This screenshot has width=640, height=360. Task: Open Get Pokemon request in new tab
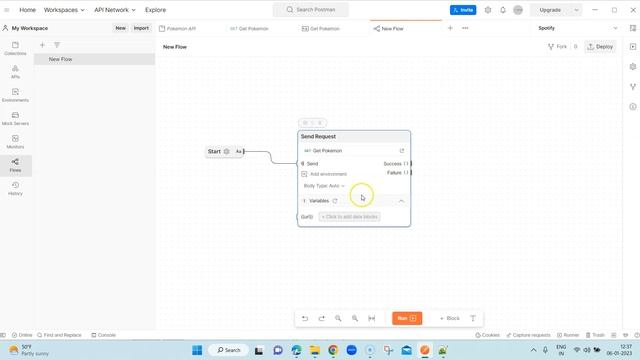pyautogui.click(x=402, y=151)
